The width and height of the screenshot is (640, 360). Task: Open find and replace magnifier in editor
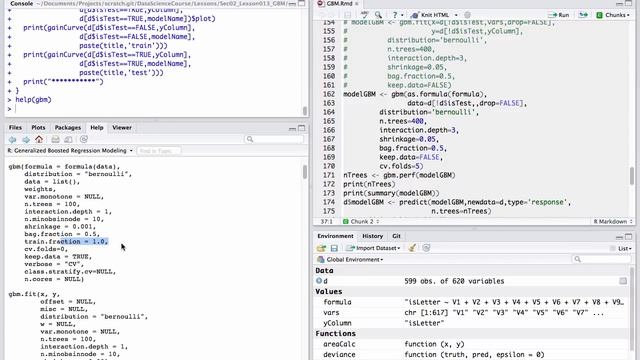pos(378,15)
